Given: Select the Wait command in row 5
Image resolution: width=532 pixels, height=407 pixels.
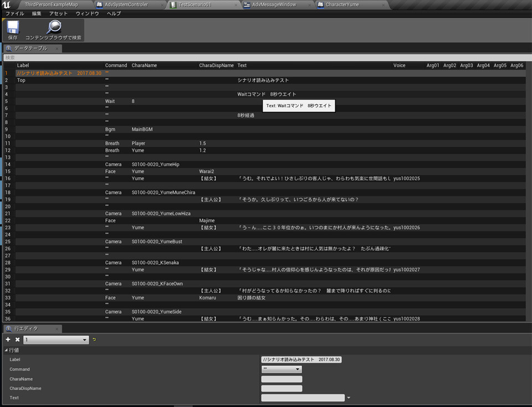Looking at the screenshot, I should click(x=110, y=101).
